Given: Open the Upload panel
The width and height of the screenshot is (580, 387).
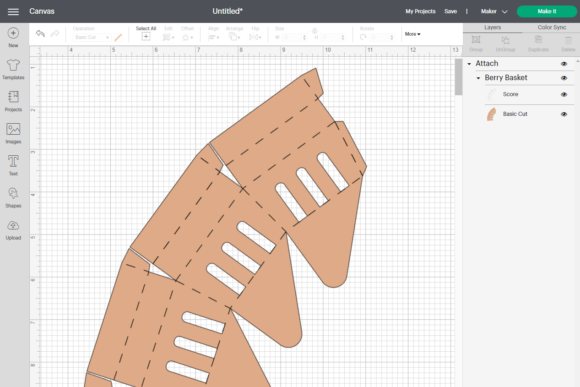Looking at the screenshot, I should point(13,230).
